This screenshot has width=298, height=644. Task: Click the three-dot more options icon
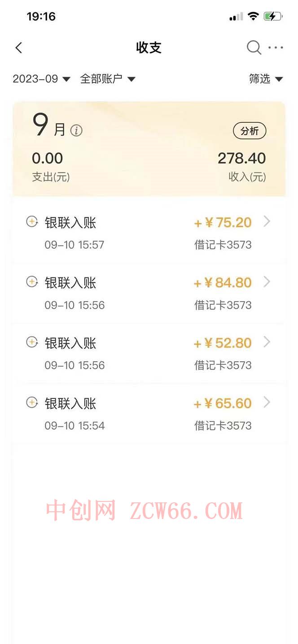pos(276,47)
